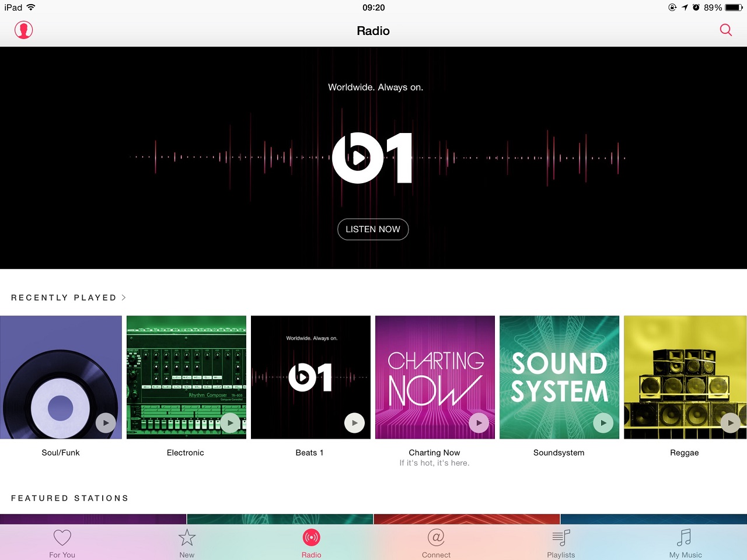The image size is (747, 560).
Task: Click the Soul/Funk station label
Action: (x=61, y=453)
